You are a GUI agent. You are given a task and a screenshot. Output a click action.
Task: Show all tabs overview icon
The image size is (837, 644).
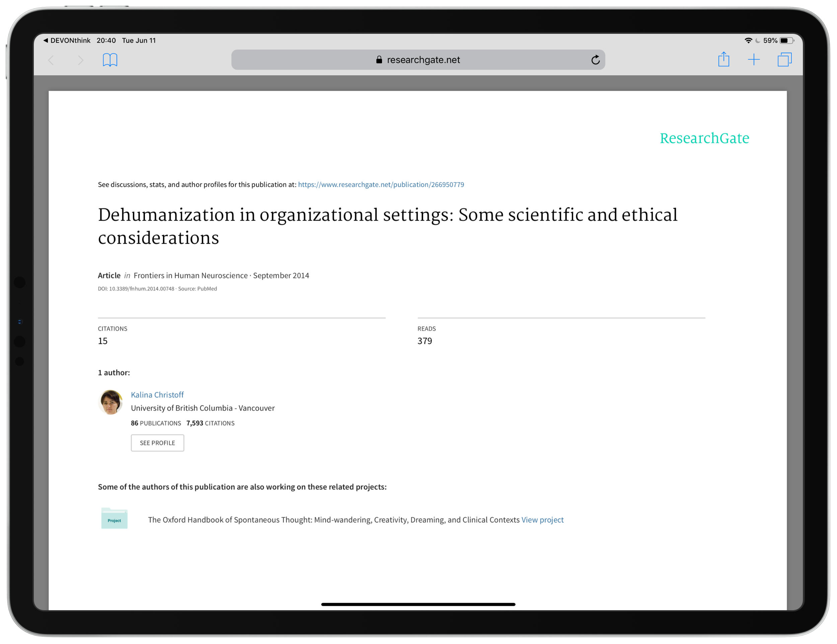tap(784, 59)
